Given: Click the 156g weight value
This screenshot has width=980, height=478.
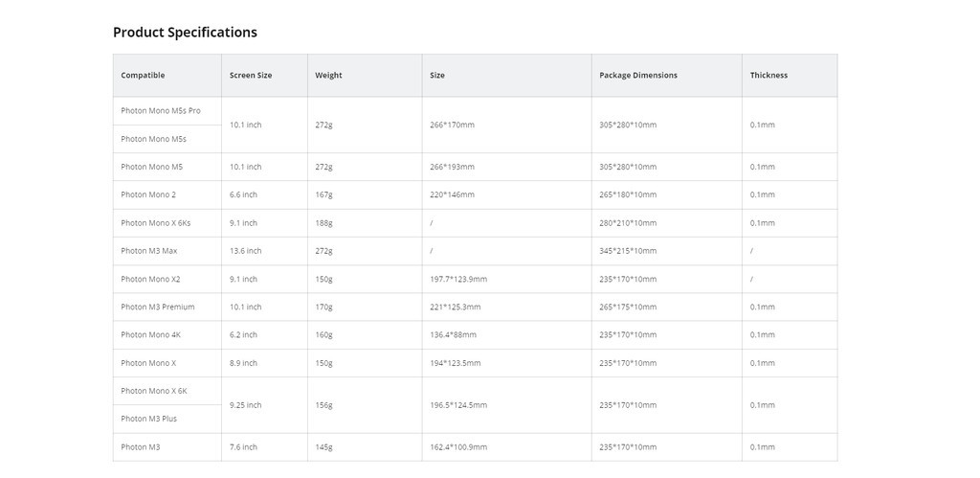Looking at the screenshot, I should click(323, 405).
